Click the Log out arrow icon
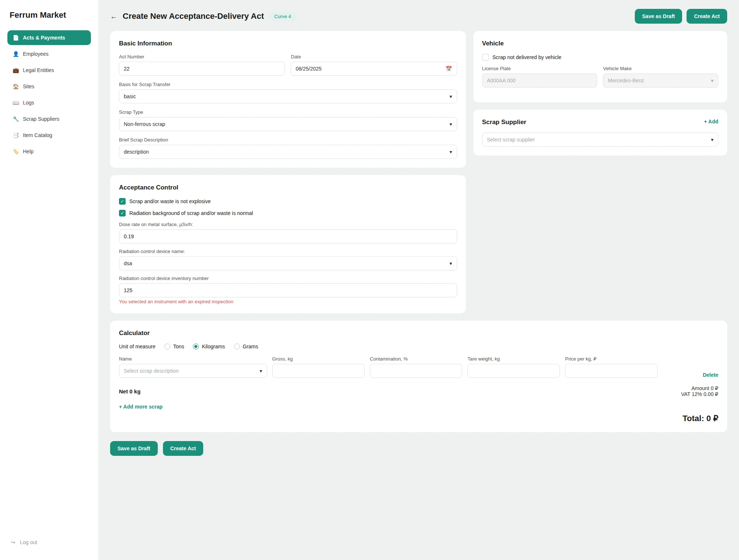The height and width of the screenshot is (560, 739). [13, 542]
